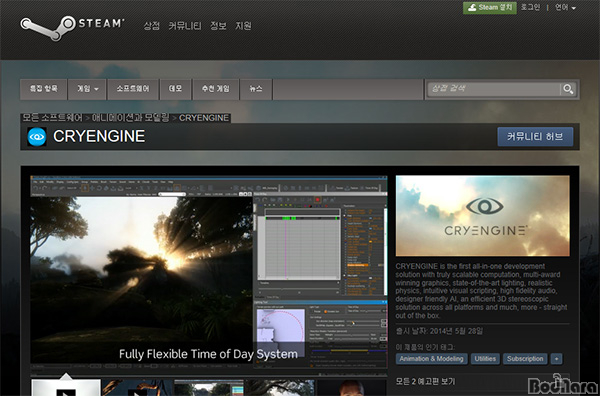Click the release date 2014년 5월 28일 text
Viewport: 600px width, 396px height.
456,331
